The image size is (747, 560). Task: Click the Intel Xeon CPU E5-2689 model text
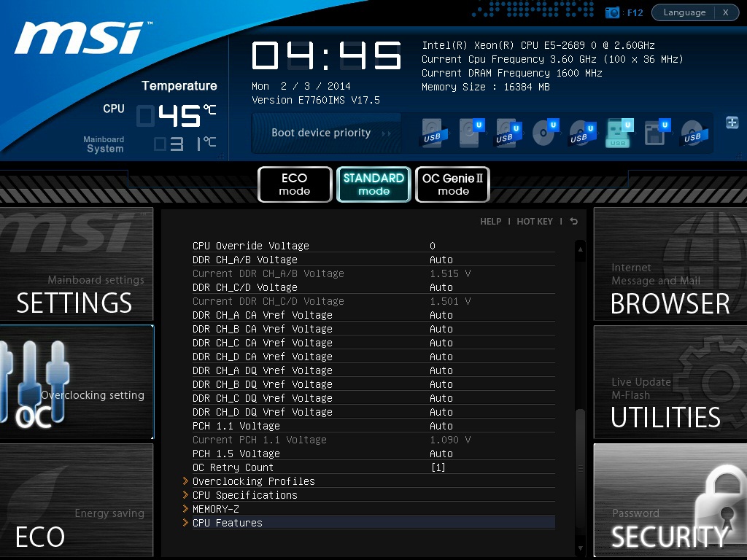click(x=538, y=45)
